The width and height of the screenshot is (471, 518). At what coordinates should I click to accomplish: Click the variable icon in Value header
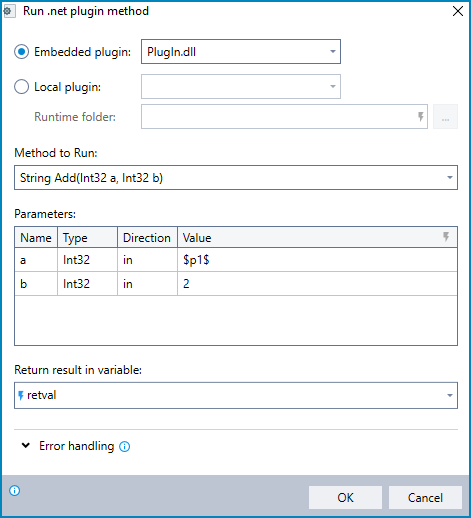point(446,237)
